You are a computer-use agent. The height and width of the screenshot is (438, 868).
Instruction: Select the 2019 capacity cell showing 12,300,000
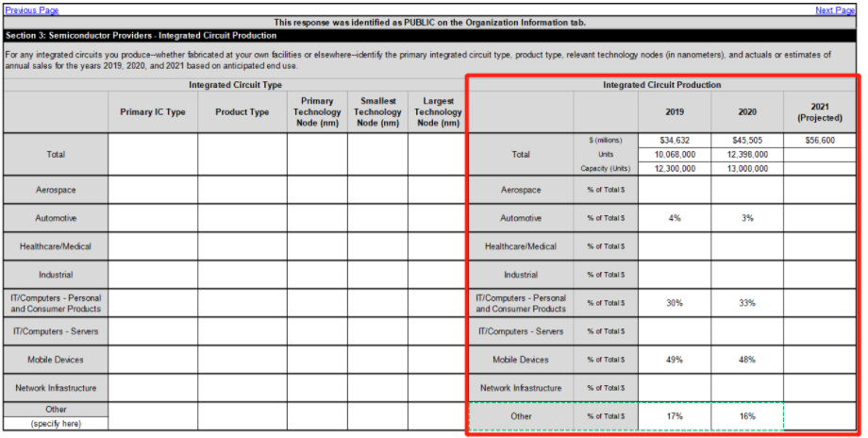pos(675,169)
